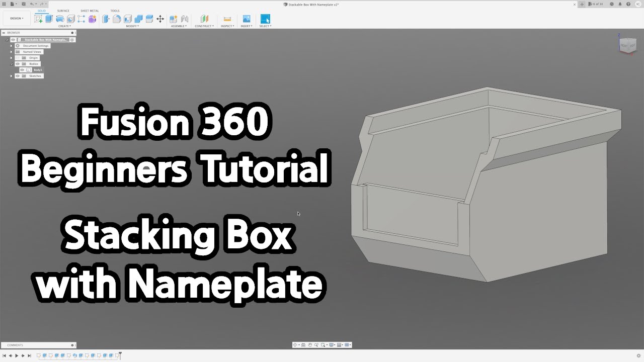Select the Shell tool
Image resolution: width=644 pixels, height=362 pixels.
click(128, 19)
